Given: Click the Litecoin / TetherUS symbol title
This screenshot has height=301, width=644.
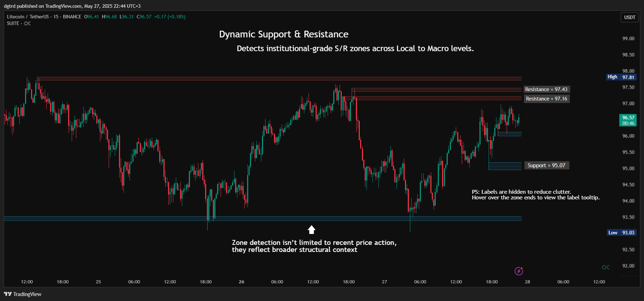Looking at the screenshot, I should tap(28, 17).
